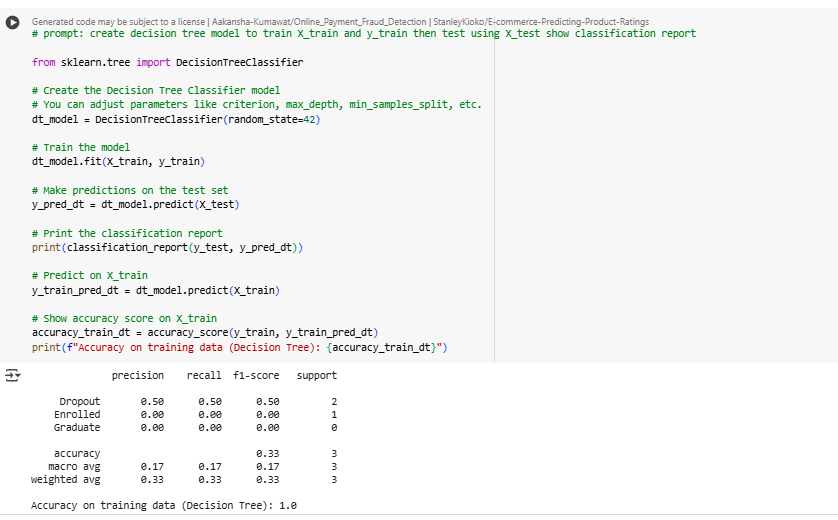The width and height of the screenshot is (838, 520).
Task: Click the dt_model = DecisionTreeClassifier line
Action: click(176, 120)
